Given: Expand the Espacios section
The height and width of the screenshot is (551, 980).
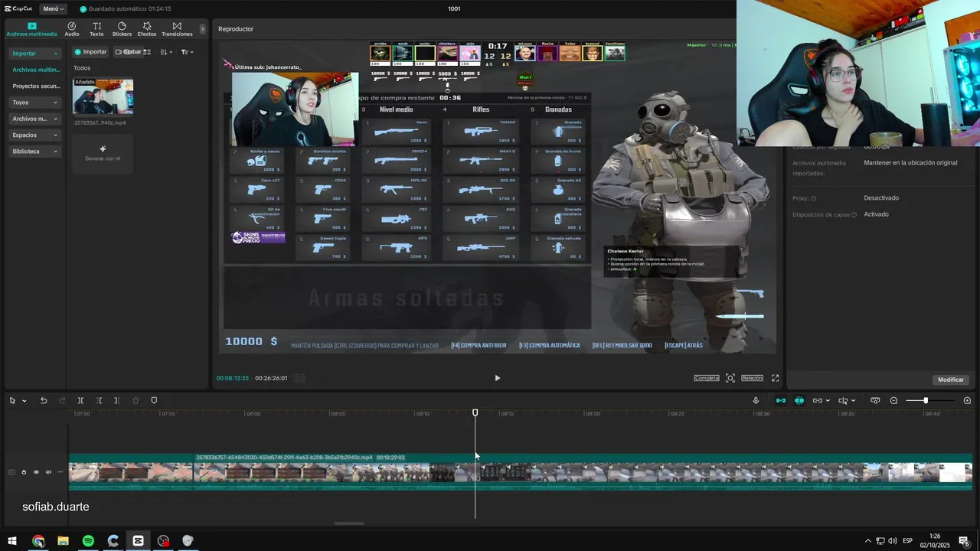Looking at the screenshot, I should tap(34, 135).
